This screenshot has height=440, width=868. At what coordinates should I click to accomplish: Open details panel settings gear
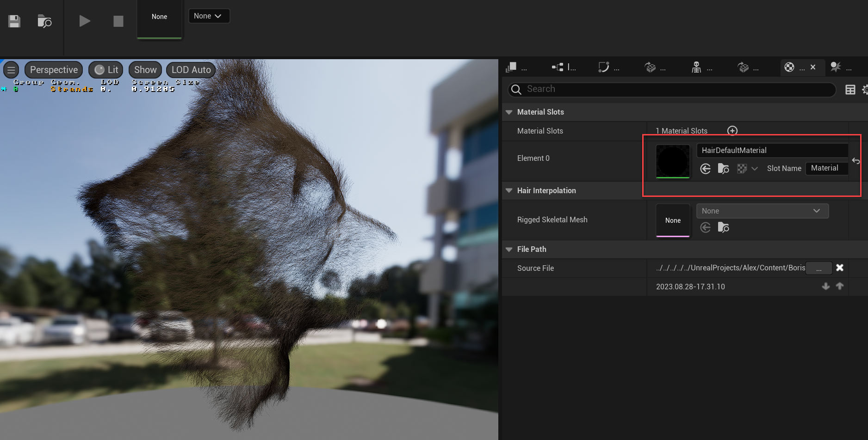[865, 90]
